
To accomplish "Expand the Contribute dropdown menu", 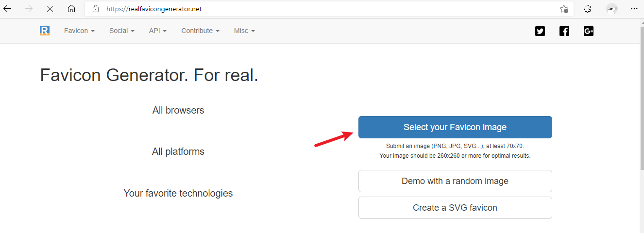I will (x=200, y=31).
